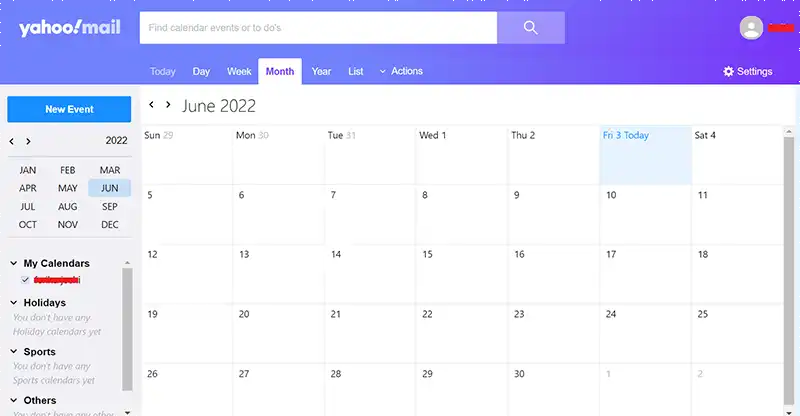Switch to the Today view

click(x=163, y=71)
